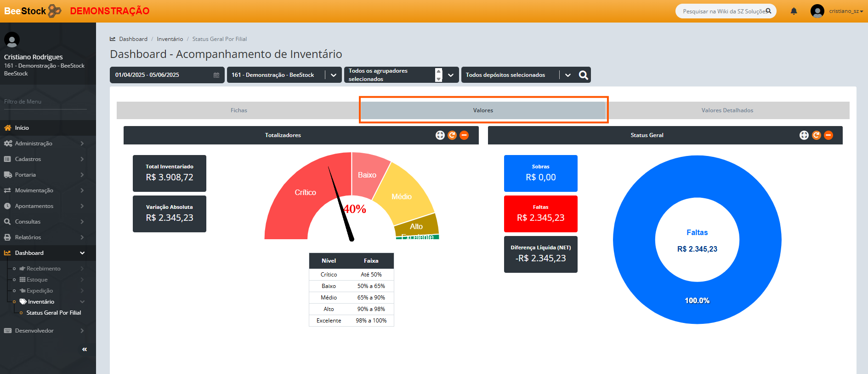Image resolution: width=868 pixels, height=374 pixels.
Task: Toggle Status Geral panel fullscreen view
Action: click(x=804, y=135)
